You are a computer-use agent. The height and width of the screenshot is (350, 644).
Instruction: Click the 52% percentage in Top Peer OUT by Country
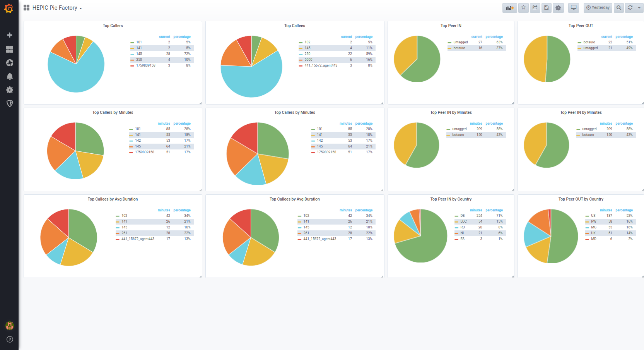pyautogui.click(x=630, y=216)
